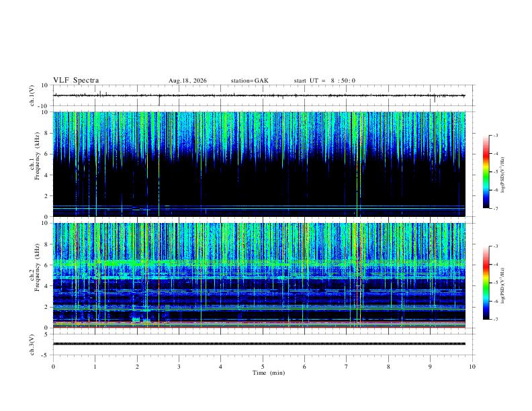Click the ch.3(V) axis label
The height and width of the screenshot is (411, 532).
click(x=32, y=345)
